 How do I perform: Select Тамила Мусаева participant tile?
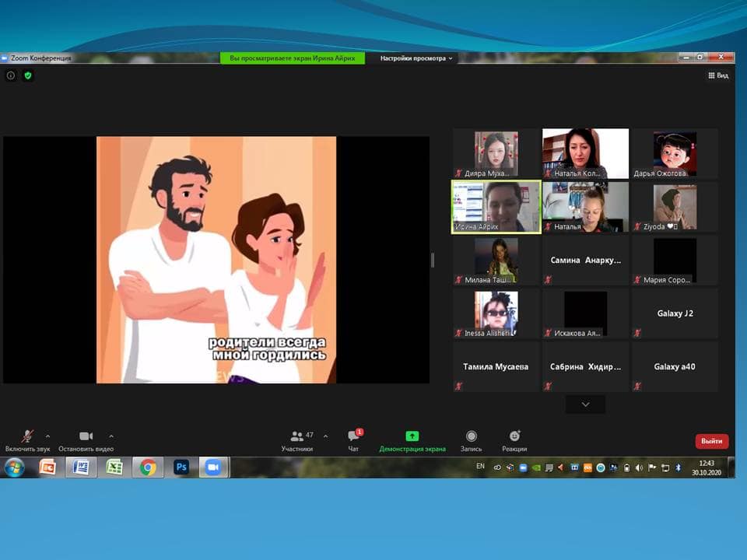point(496,366)
